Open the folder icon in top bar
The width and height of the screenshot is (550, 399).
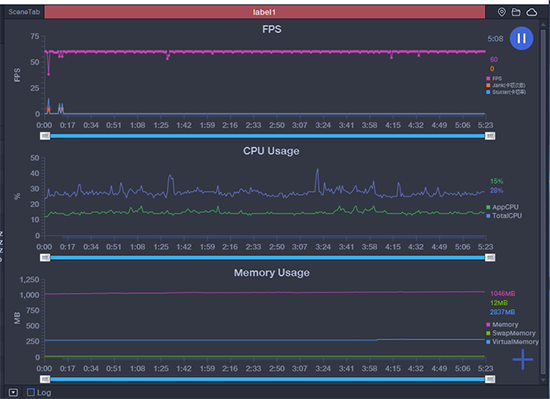click(516, 12)
